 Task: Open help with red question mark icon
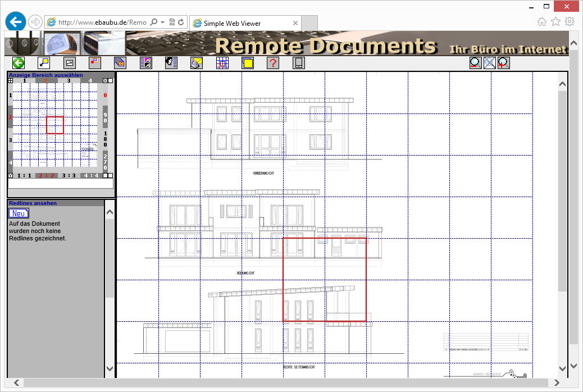(273, 63)
